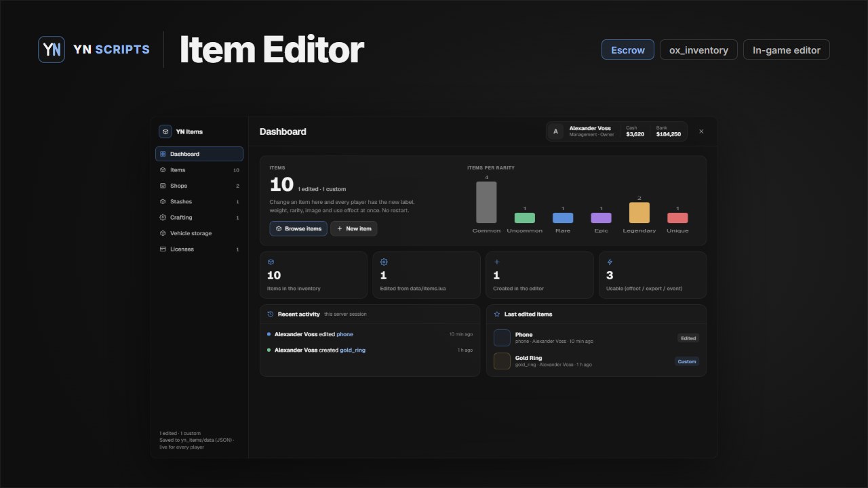
Task: Click "Saved to yn_items/data (JSON)" status text
Action: tap(196, 440)
